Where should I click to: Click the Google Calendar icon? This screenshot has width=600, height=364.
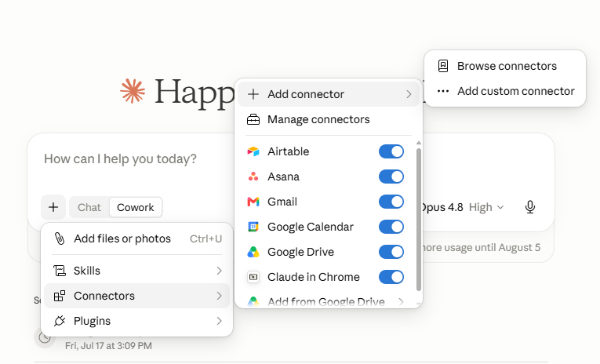(253, 227)
